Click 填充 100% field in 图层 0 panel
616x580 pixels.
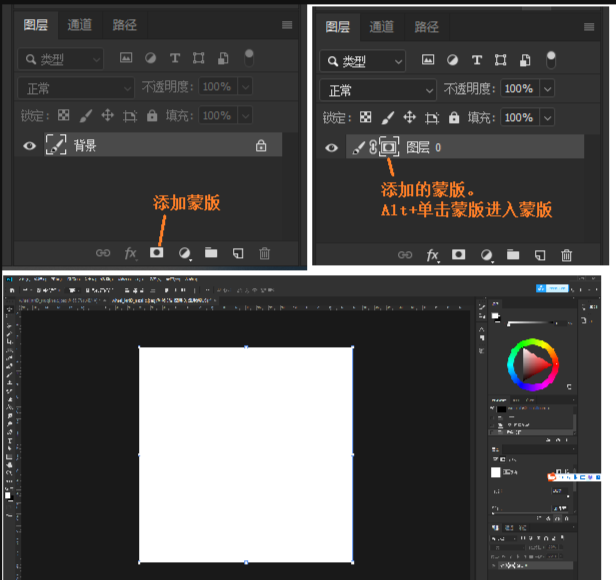point(519,117)
